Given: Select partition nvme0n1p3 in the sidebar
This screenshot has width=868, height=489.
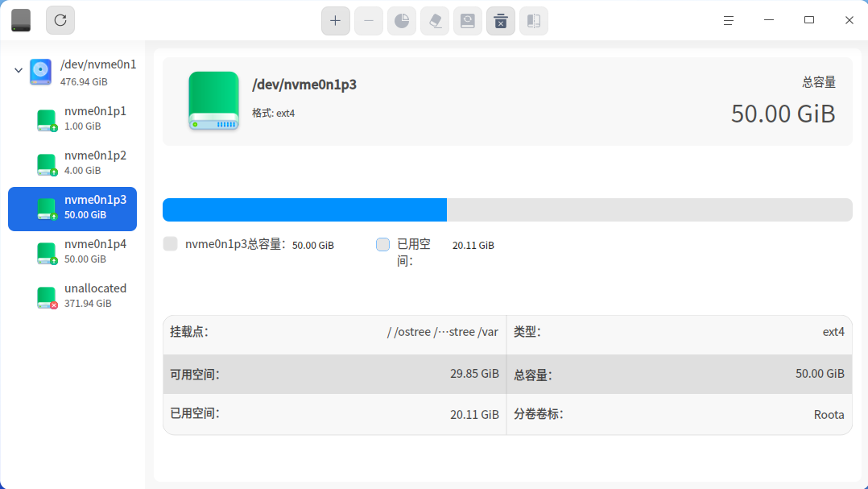Looking at the screenshot, I should point(72,209).
